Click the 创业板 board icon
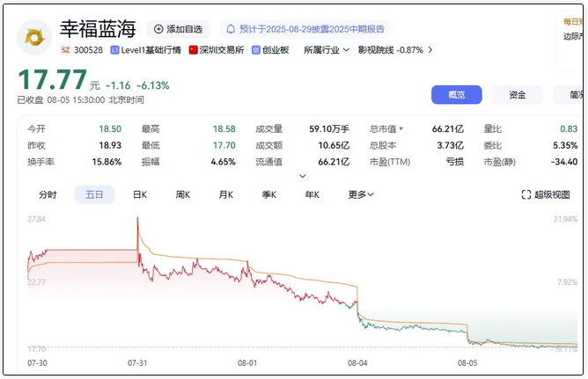588x379 pixels. click(x=256, y=50)
